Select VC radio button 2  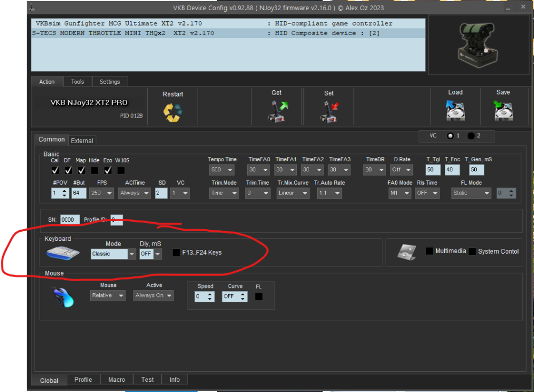click(x=470, y=136)
